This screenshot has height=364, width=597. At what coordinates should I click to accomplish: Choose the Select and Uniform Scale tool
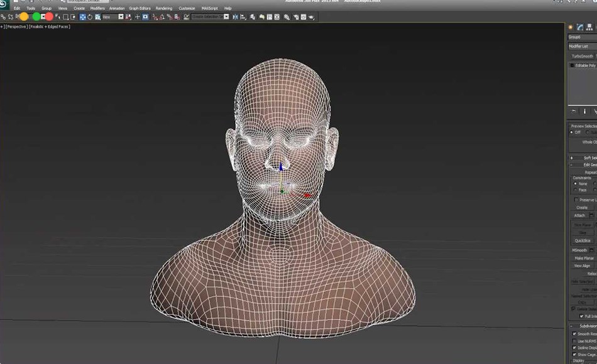96,17
